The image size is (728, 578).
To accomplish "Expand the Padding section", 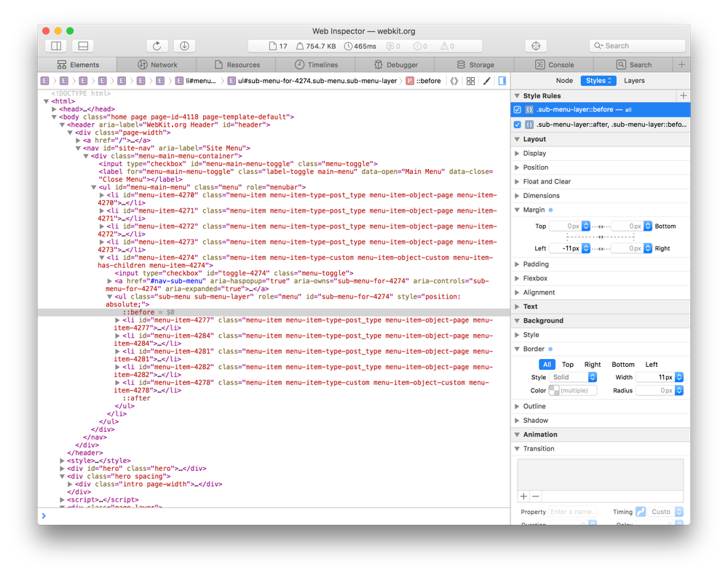I will pos(535,264).
